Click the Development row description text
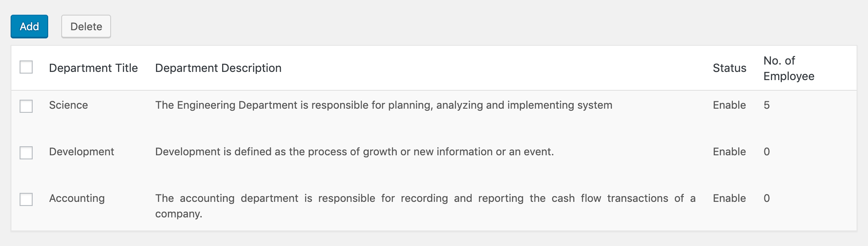 (354, 152)
